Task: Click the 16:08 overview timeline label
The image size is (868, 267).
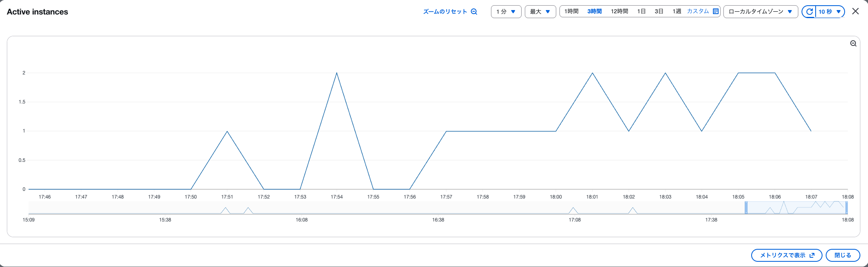Action: (302, 220)
